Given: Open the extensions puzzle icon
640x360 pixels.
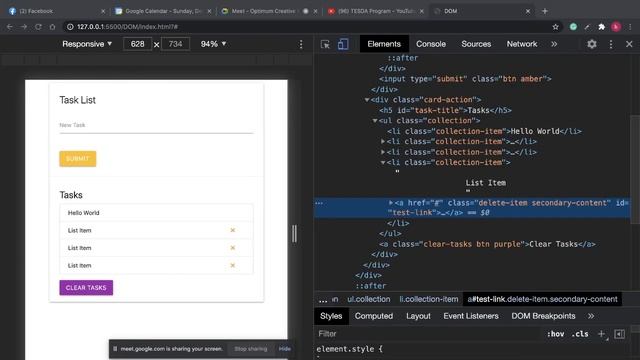Looking at the screenshot, I should click(x=601, y=27).
